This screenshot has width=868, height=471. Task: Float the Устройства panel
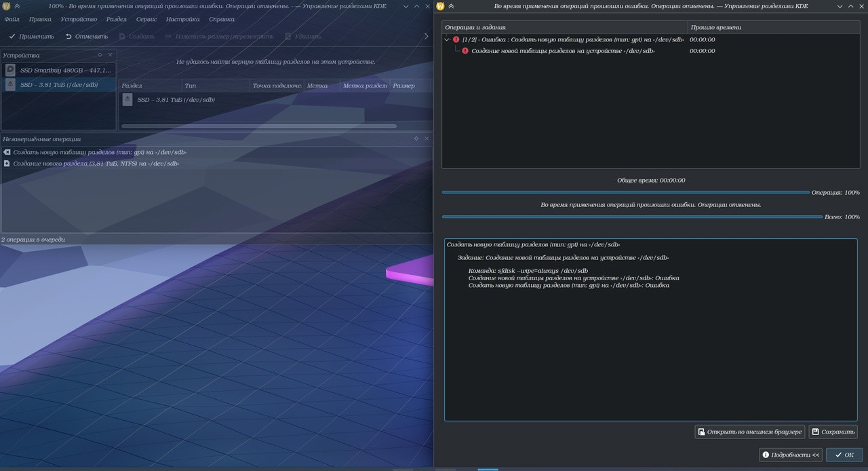100,55
